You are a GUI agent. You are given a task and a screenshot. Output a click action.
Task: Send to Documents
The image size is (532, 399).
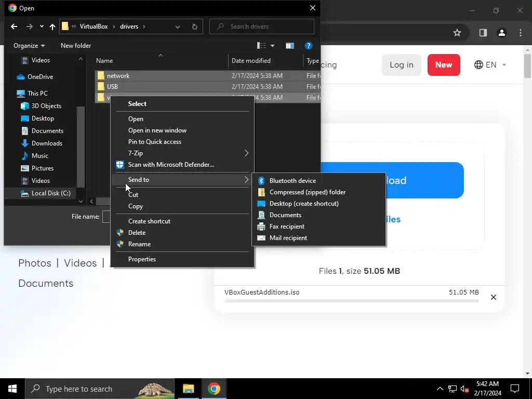coord(318,215)
